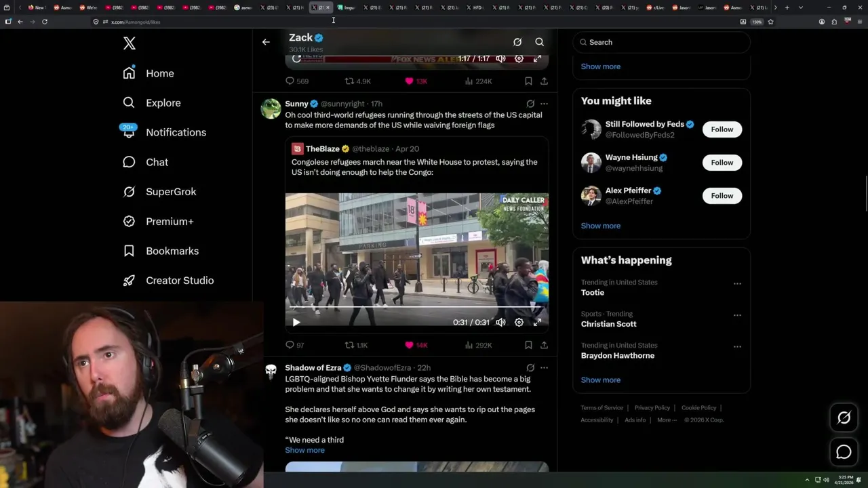Open the floating chat messages button
This screenshot has width=868, height=488.
point(844,452)
